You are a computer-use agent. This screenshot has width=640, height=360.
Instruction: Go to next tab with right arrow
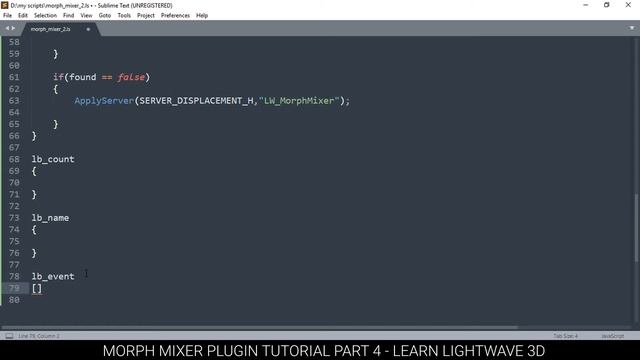pyautogui.click(x=13, y=28)
